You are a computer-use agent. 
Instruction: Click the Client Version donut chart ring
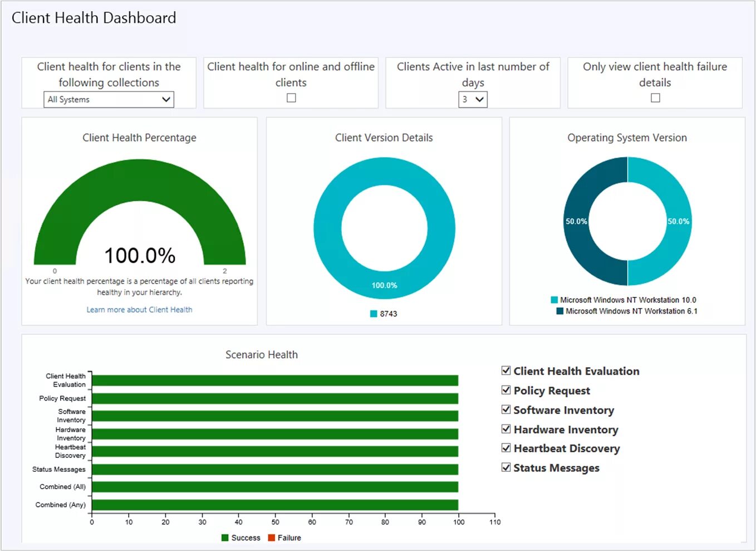(x=384, y=171)
